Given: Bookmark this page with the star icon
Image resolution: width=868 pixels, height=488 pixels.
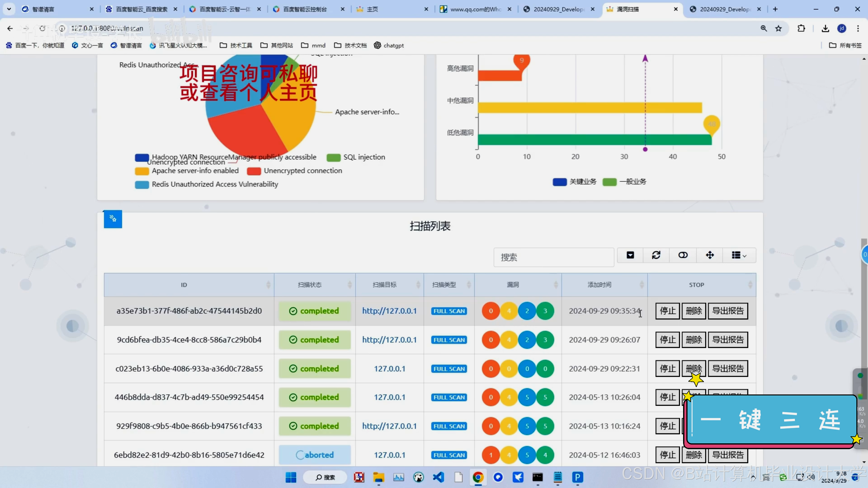Looking at the screenshot, I should tap(778, 29).
